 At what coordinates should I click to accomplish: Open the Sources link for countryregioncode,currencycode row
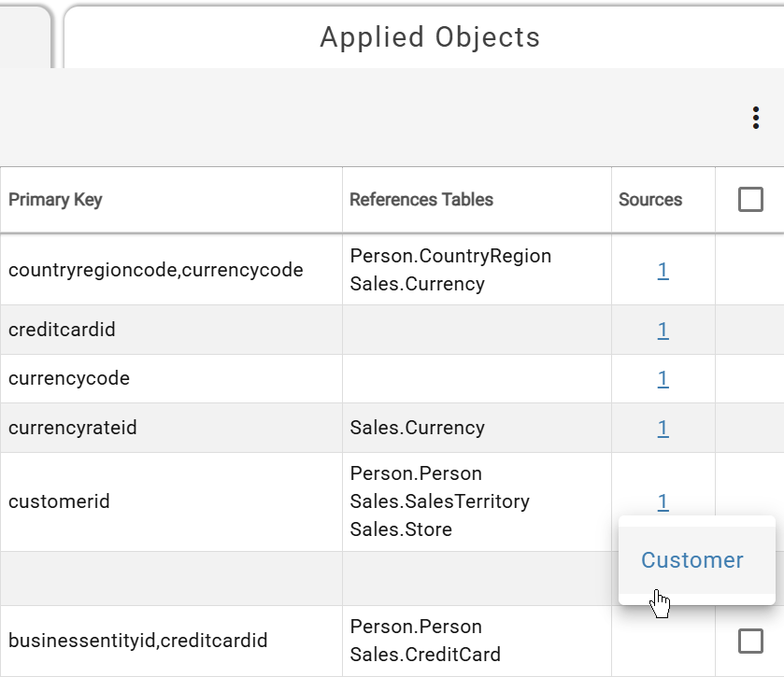[663, 270]
